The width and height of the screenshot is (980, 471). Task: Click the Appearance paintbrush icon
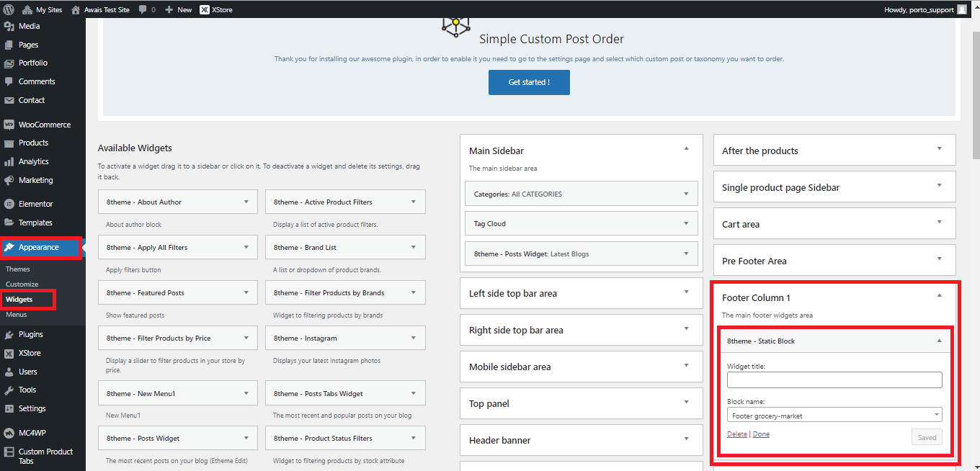point(9,247)
